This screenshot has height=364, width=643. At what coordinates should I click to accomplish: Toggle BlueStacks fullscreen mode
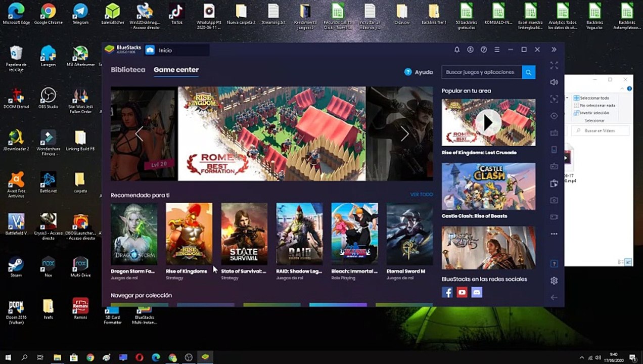click(554, 65)
